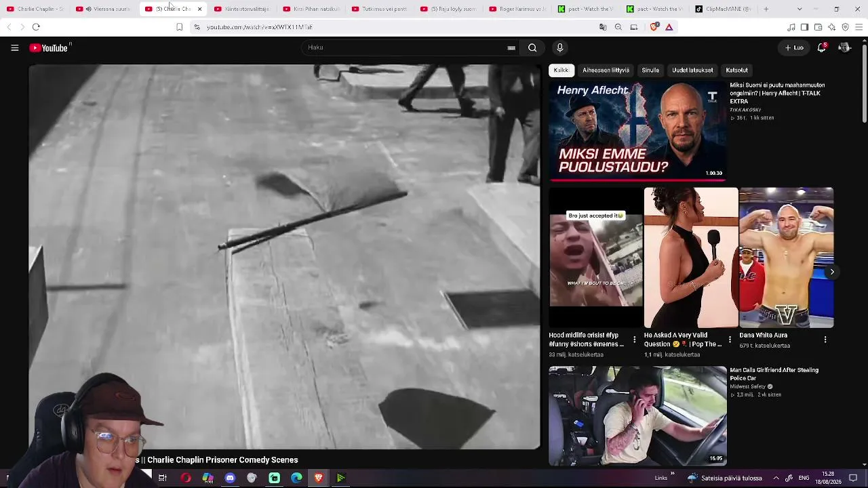Open Microsoft Edge from the taskbar

click(x=296, y=478)
